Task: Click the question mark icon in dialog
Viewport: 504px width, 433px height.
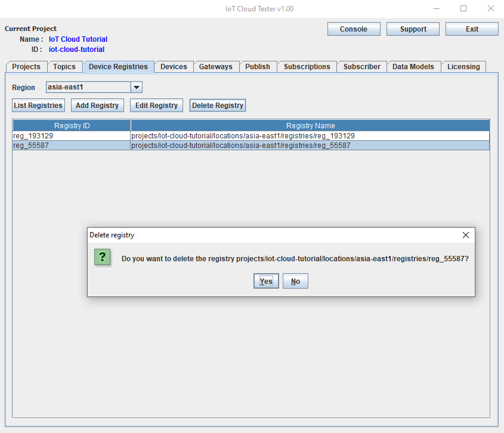Action: click(102, 257)
